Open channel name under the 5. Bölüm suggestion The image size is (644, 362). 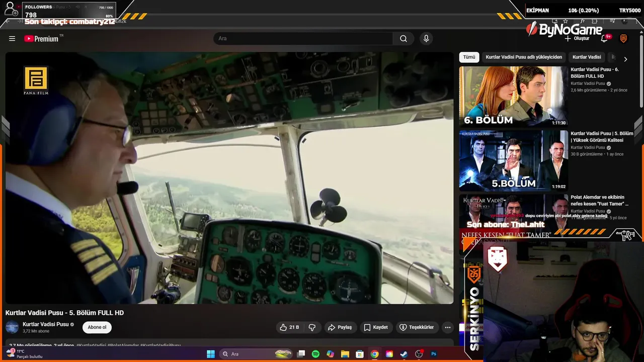[x=588, y=147]
